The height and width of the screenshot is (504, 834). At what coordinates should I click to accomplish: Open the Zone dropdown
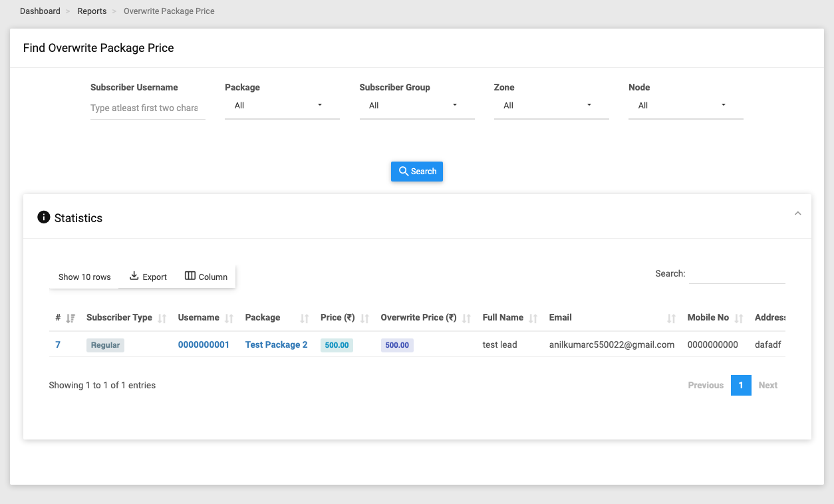pyautogui.click(x=551, y=106)
